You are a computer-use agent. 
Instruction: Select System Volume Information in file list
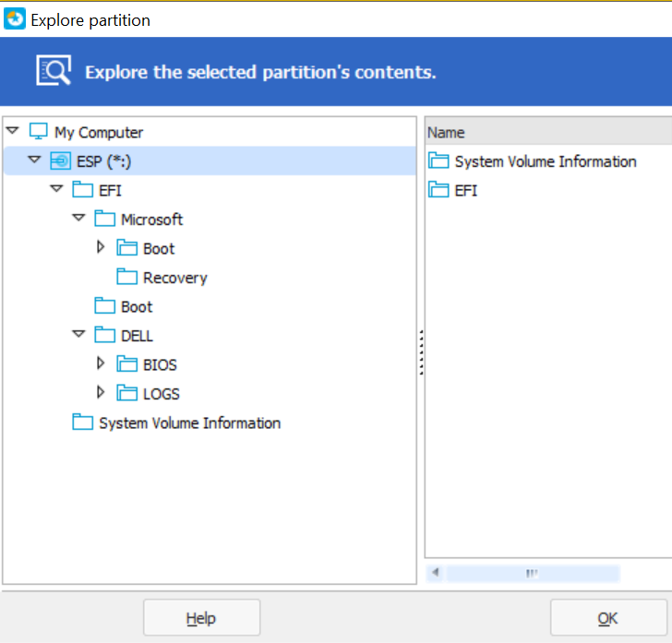point(546,162)
